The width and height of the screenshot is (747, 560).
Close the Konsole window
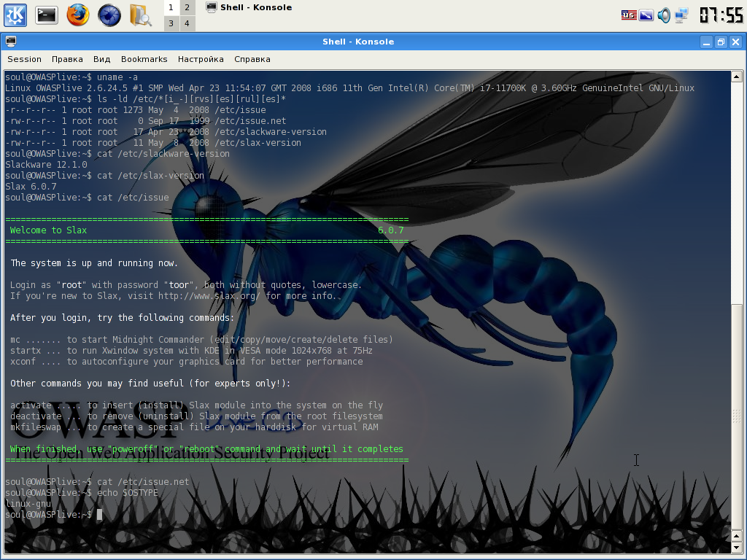click(736, 42)
